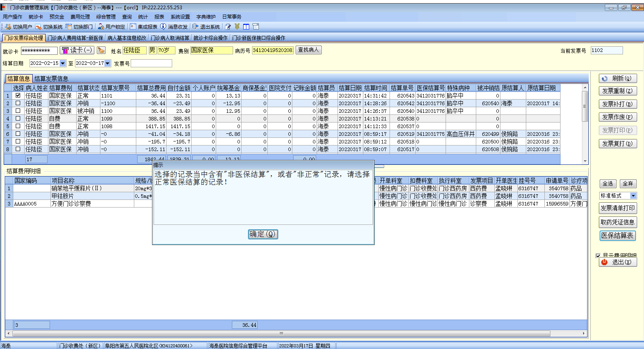The width and height of the screenshot is (644, 349).
Task: Click the 切换用户 switch user toolbar icon
Action: [8, 27]
